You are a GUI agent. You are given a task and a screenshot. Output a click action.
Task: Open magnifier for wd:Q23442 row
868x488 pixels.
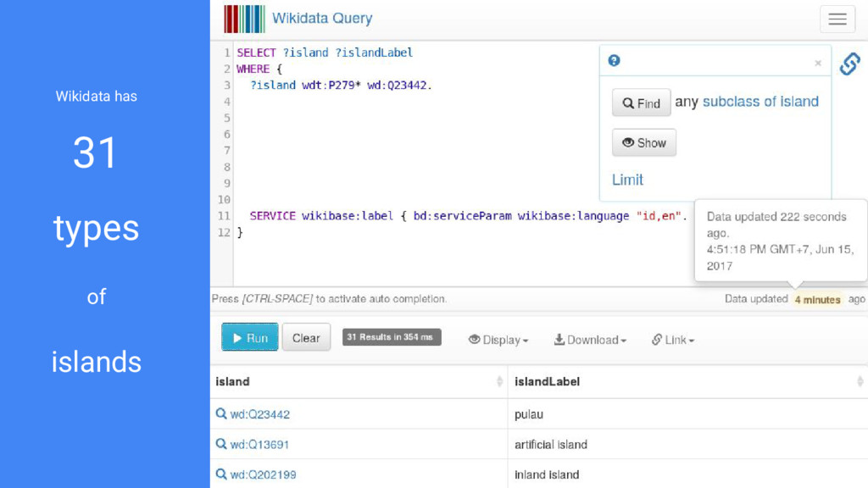[x=221, y=413]
